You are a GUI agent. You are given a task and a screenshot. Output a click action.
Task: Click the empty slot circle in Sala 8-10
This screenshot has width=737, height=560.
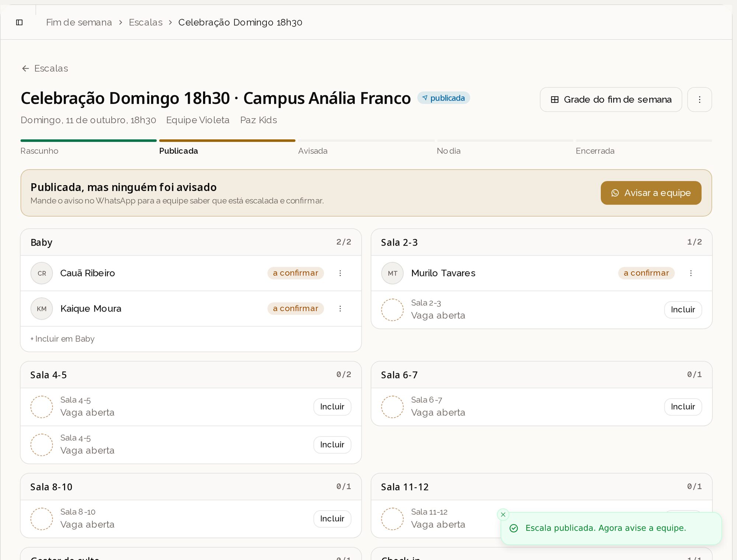pos(42,519)
